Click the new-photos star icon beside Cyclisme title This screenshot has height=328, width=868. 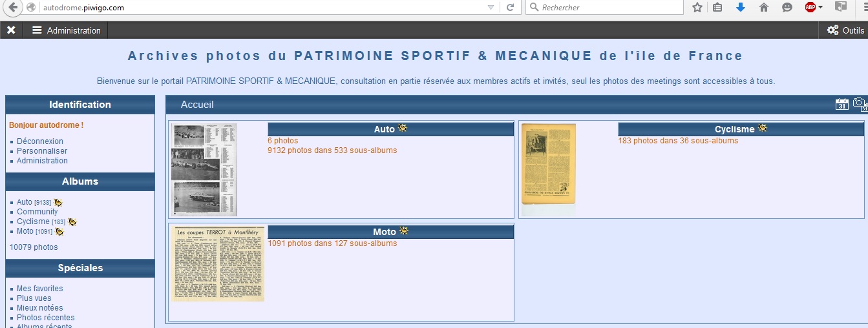[x=763, y=128]
